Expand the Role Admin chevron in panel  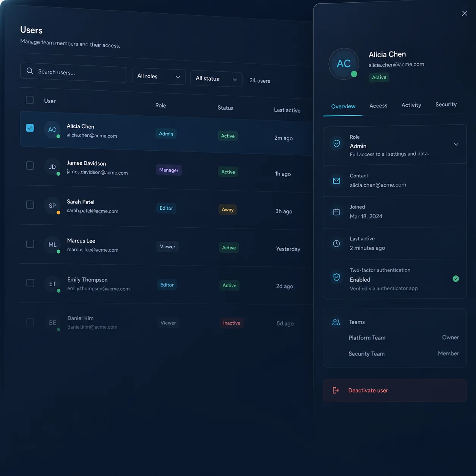tap(456, 145)
